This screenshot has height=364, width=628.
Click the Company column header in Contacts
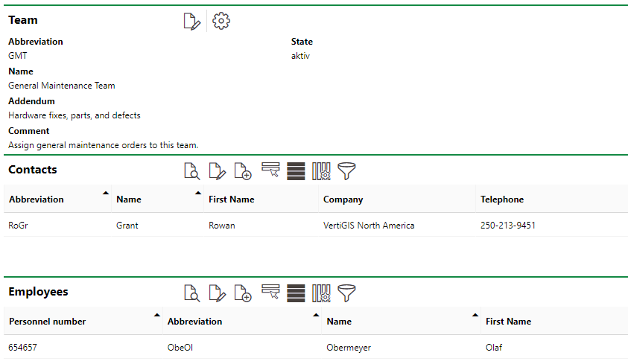tap(343, 199)
